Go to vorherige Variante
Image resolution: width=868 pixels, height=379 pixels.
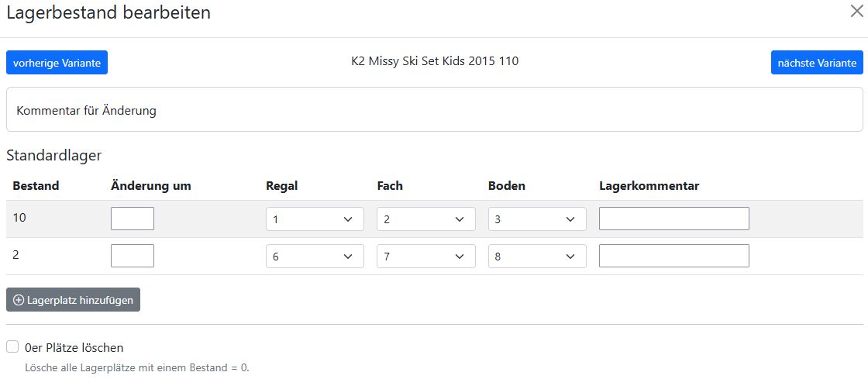point(57,63)
